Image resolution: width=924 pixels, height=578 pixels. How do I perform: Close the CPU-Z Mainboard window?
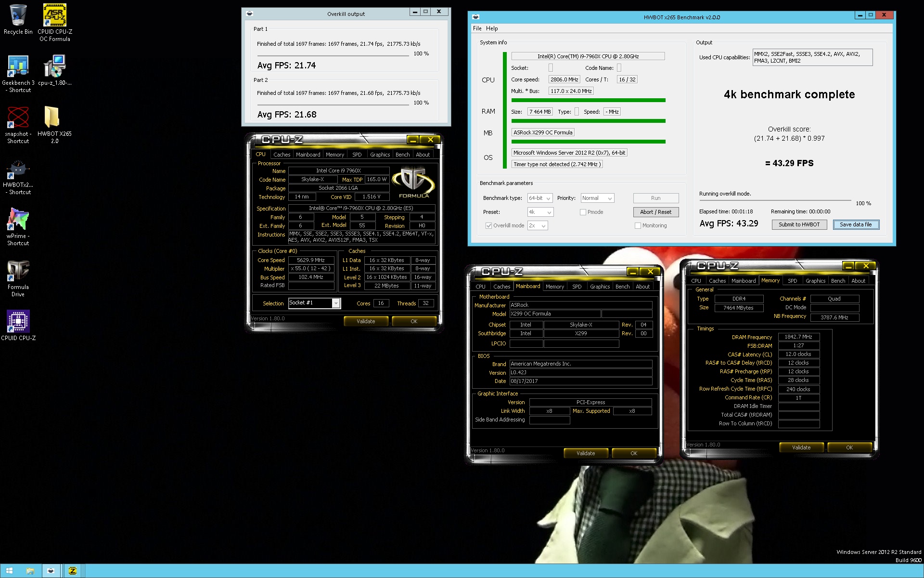(x=650, y=272)
